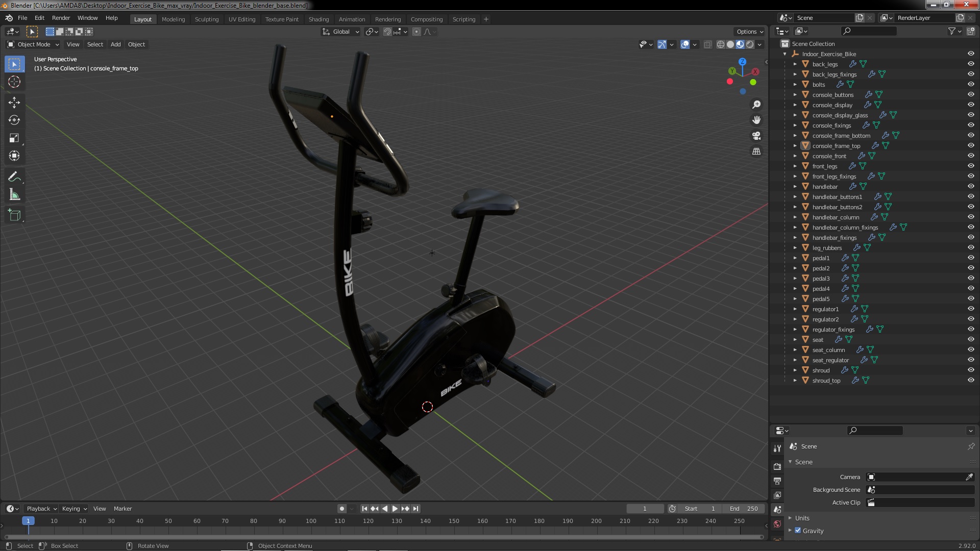Activate the Transform tool

(x=14, y=156)
